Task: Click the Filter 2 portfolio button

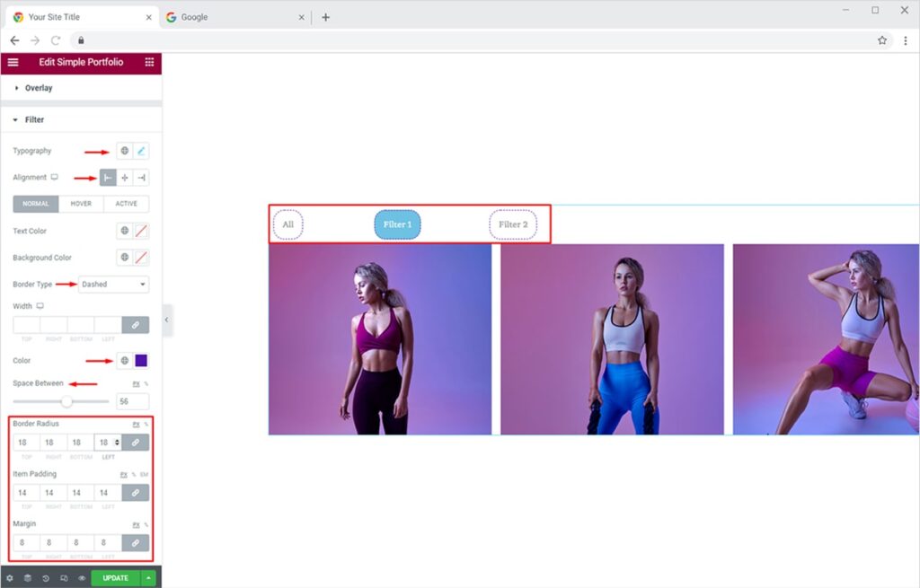Action: (513, 224)
